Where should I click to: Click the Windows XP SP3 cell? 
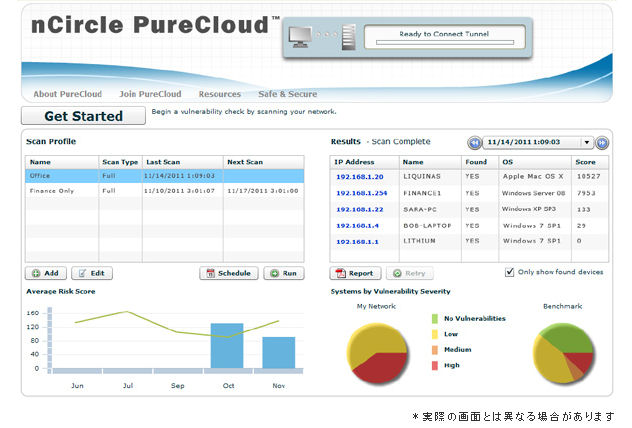(529, 209)
